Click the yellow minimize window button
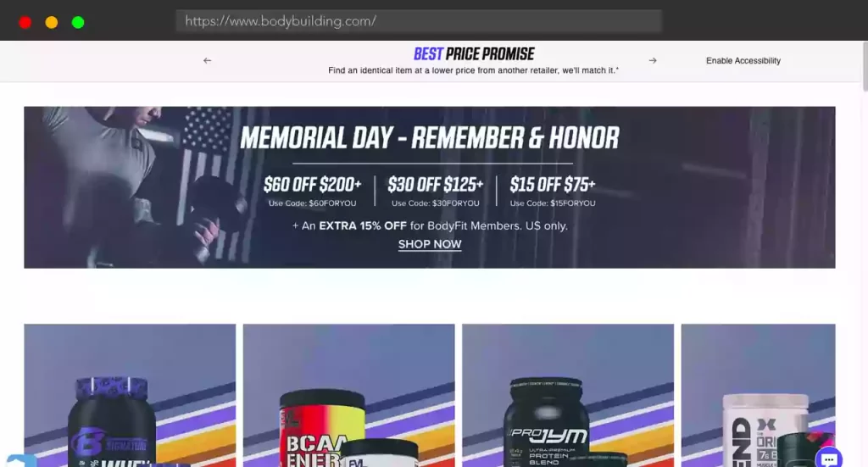The width and height of the screenshot is (868, 467). pyautogui.click(x=52, y=22)
